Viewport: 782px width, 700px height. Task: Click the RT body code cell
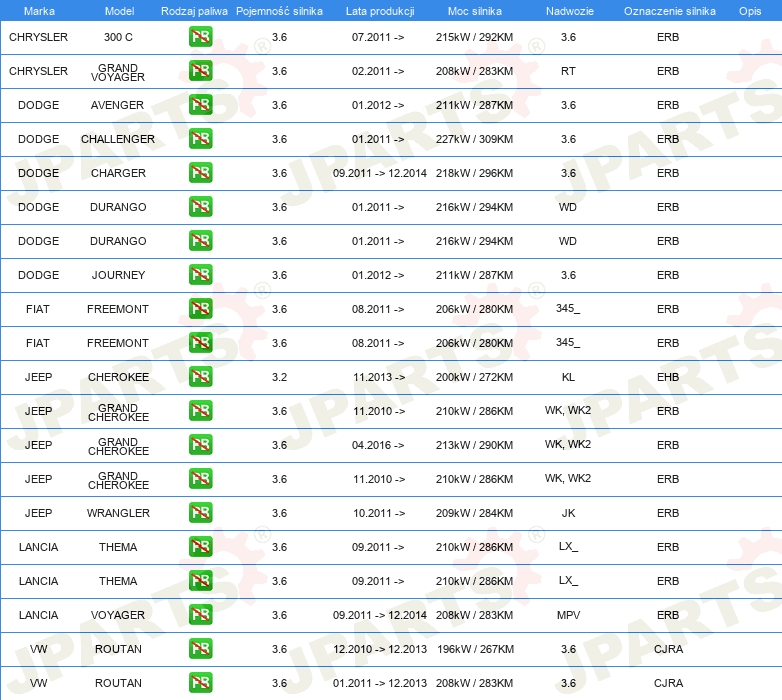(x=568, y=71)
